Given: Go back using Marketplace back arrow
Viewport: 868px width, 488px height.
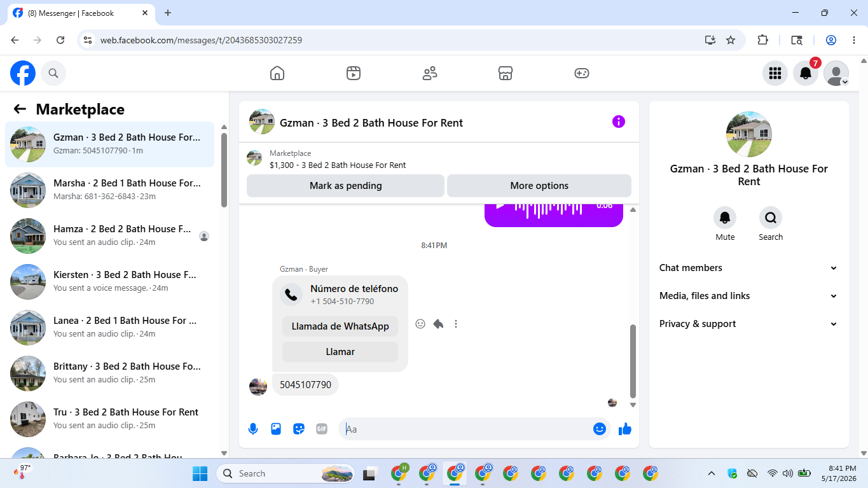Looking at the screenshot, I should [20, 109].
